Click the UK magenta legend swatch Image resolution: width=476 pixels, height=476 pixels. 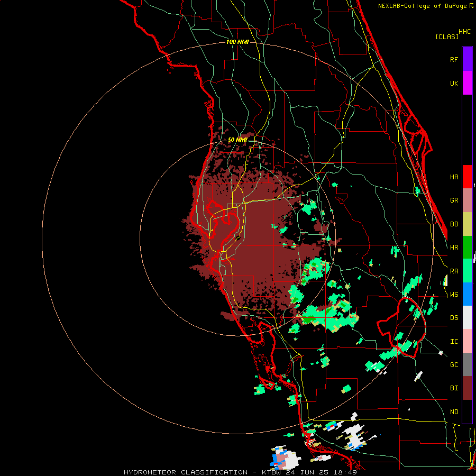(x=467, y=83)
